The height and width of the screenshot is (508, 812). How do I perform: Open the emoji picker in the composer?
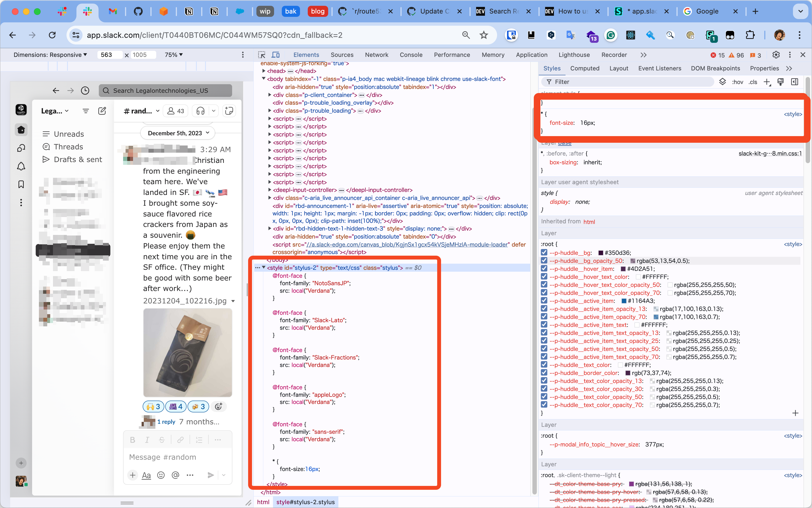click(161, 475)
